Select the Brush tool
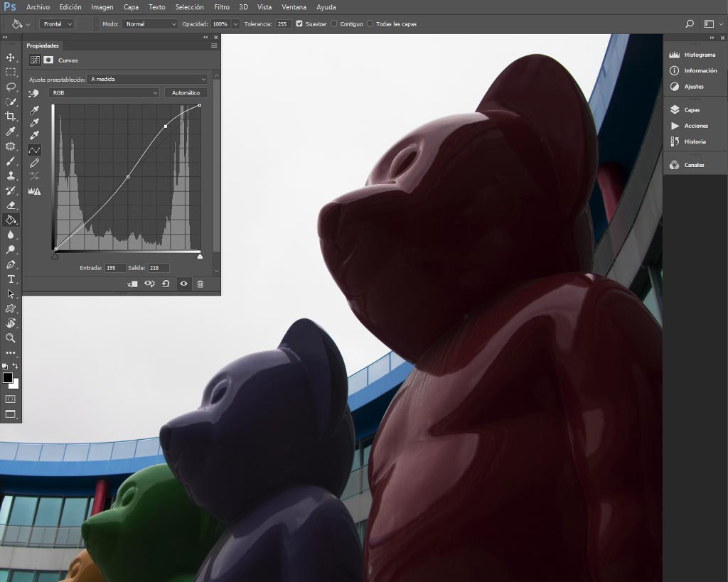 pyautogui.click(x=10, y=161)
